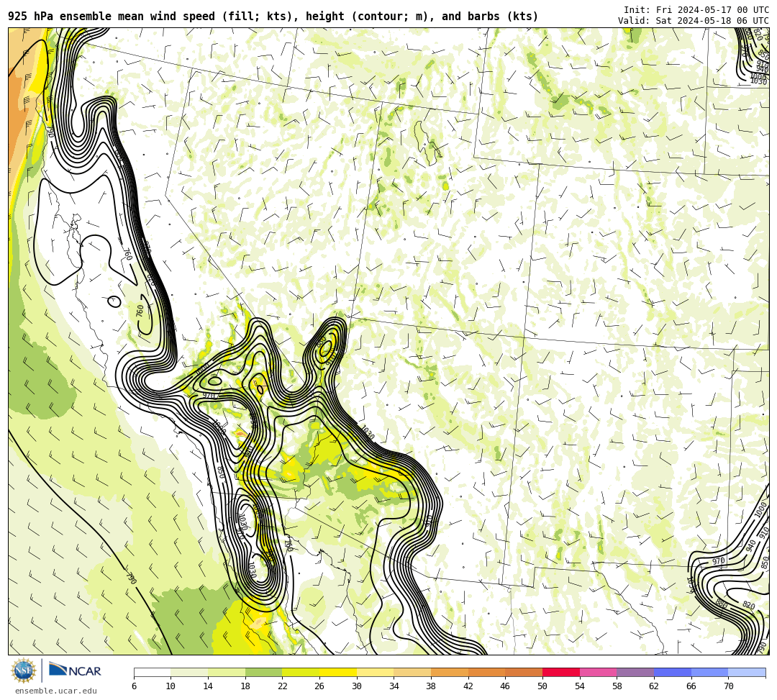Click the pale blue above-70 kts swatch
The image size is (777, 700).
(747, 672)
